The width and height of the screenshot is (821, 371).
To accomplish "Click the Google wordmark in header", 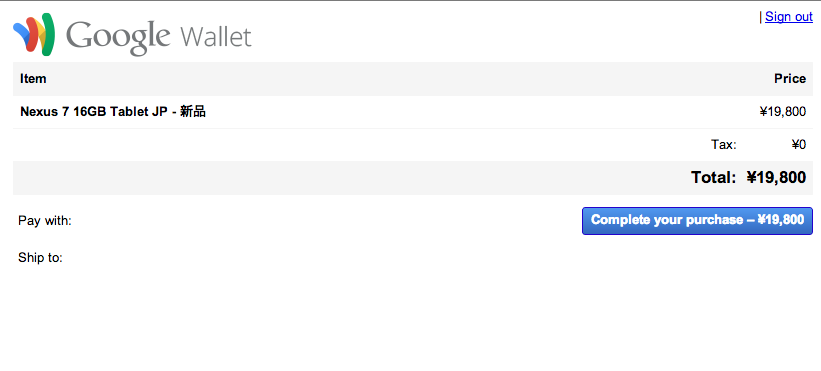I will click(118, 37).
